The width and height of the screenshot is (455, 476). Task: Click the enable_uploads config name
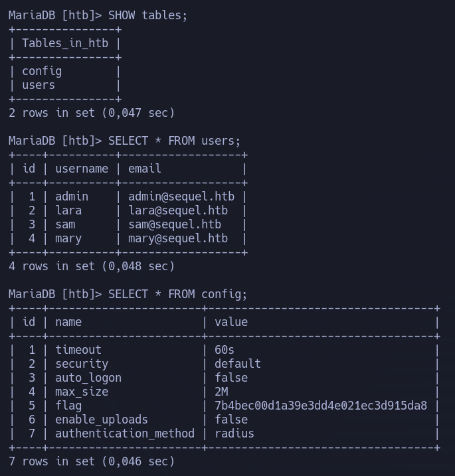click(x=102, y=420)
